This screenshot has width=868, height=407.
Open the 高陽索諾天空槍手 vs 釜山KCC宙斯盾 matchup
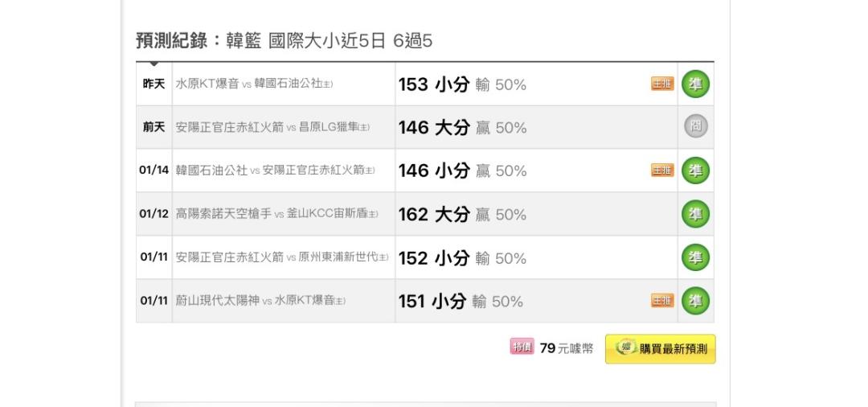[x=276, y=215]
